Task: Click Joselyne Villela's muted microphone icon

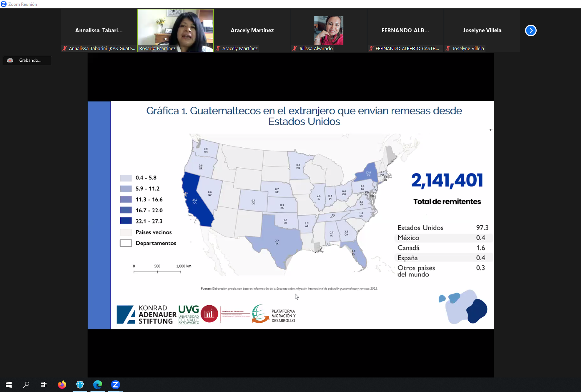Action: point(448,48)
